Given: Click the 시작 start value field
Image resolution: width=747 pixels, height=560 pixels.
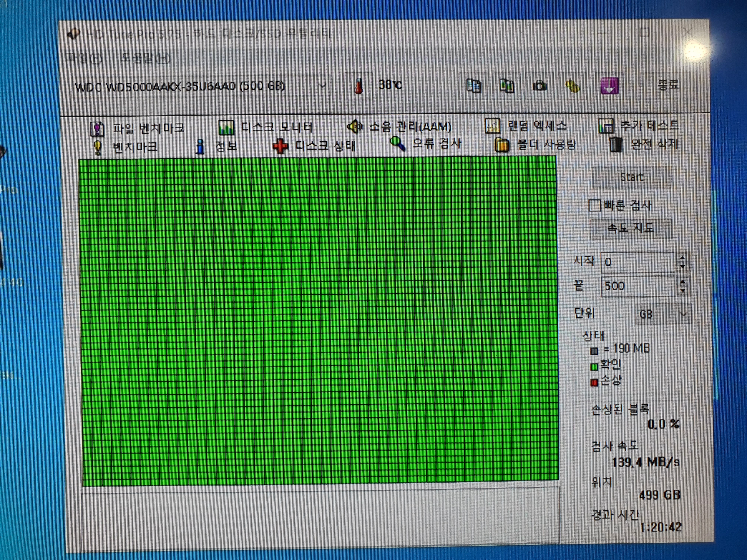Looking at the screenshot, I should point(638,262).
